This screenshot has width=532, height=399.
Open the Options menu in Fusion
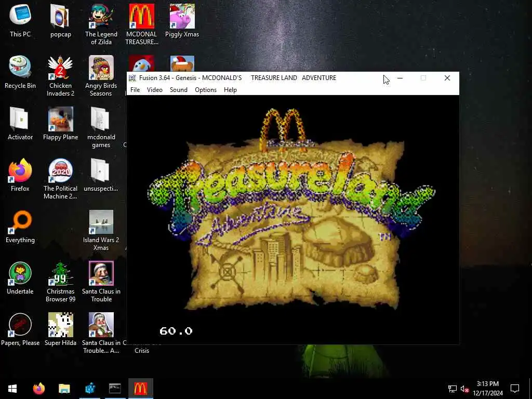(206, 90)
